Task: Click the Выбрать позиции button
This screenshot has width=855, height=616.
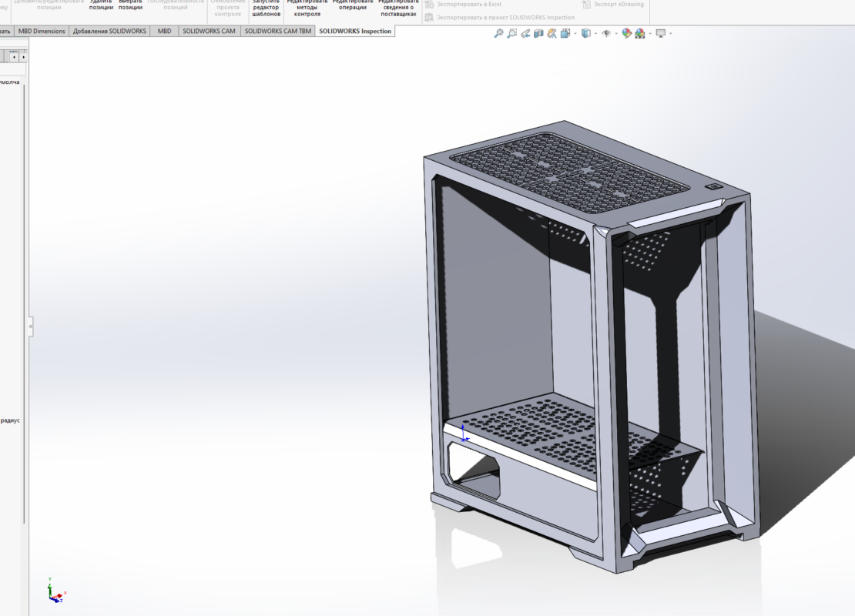Action: click(x=130, y=5)
